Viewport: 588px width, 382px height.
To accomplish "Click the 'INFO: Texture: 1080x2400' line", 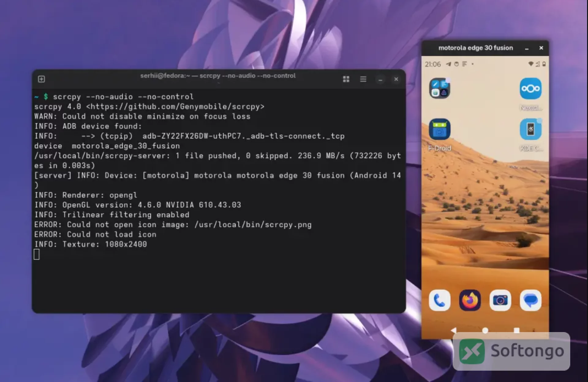I will [91, 244].
